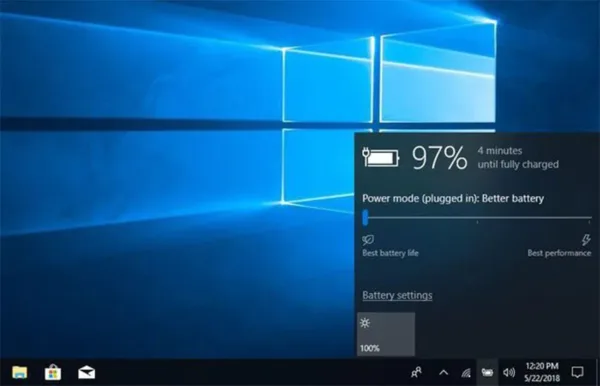Expand the hidden tray icons chevron
The width and height of the screenshot is (600, 386).
point(443,372)
